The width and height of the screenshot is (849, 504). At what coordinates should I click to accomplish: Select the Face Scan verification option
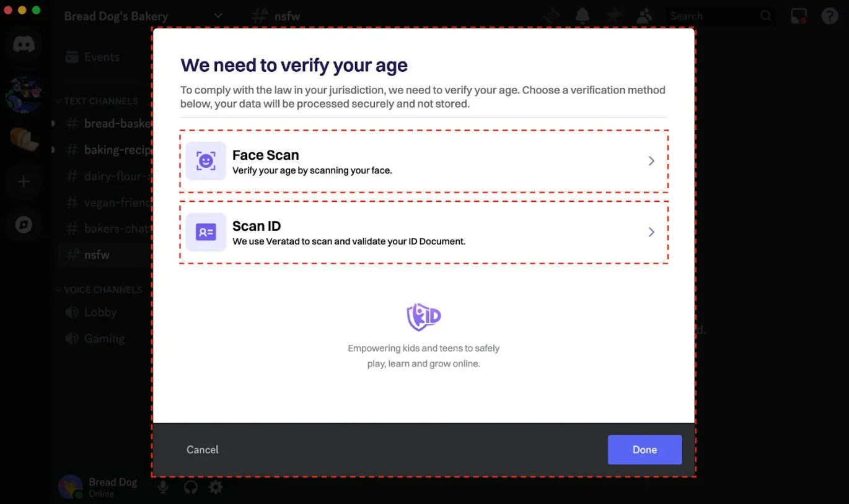click(423, 161)
